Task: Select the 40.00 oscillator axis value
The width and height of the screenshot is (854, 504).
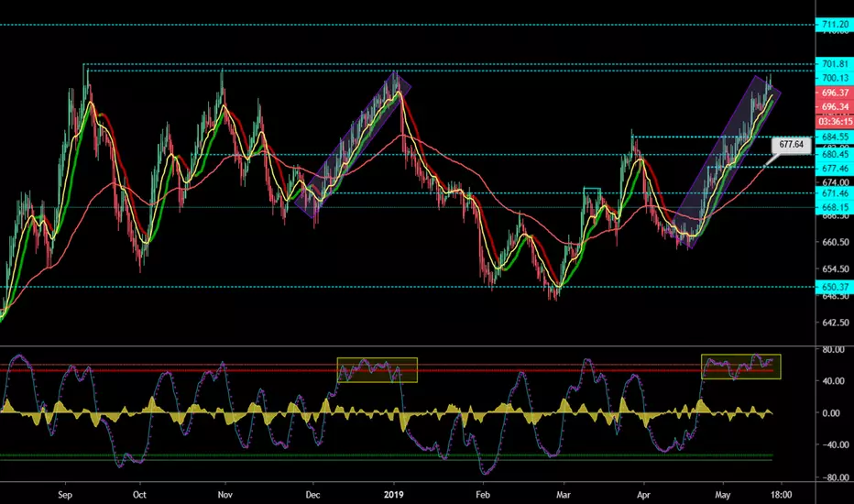Action: click(833, 381)
